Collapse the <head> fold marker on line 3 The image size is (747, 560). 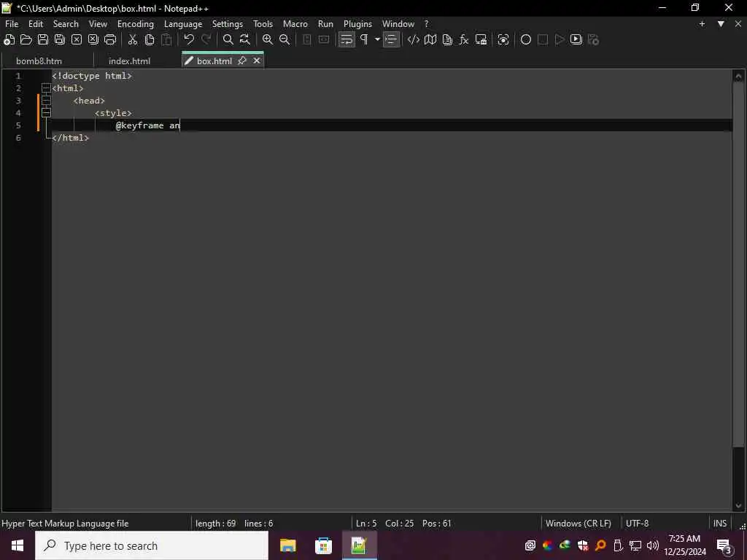(46, 101)
